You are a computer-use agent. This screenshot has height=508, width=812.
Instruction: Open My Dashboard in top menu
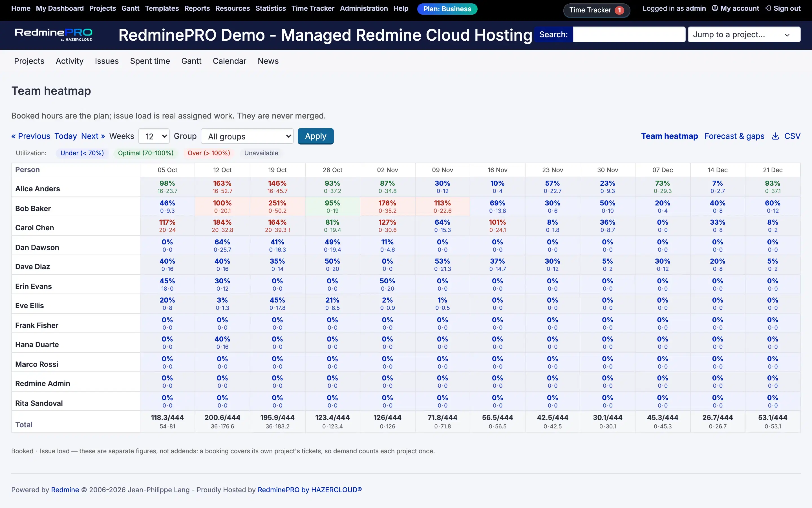60,8
